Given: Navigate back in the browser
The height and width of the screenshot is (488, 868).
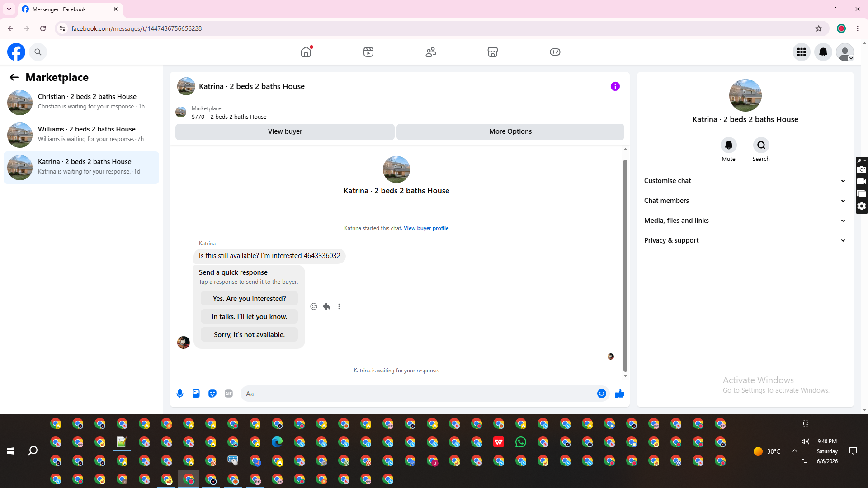Looking at the screenshot, I should pyautogui.click(x=10, y=28).
